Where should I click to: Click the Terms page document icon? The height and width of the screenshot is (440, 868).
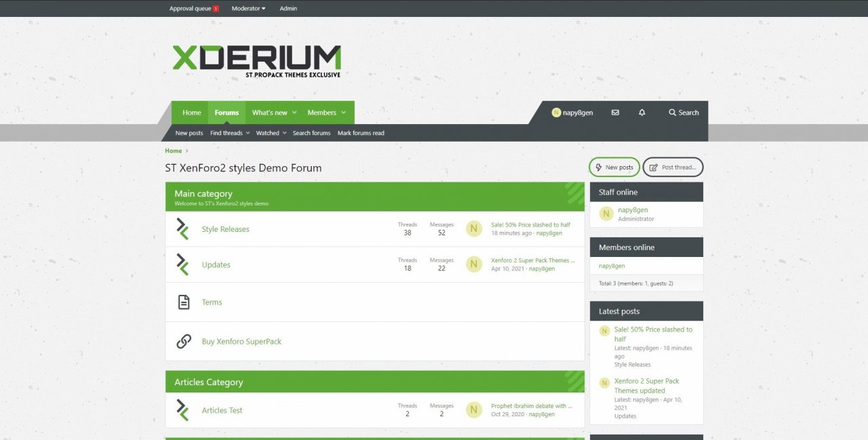coord(184,302)
